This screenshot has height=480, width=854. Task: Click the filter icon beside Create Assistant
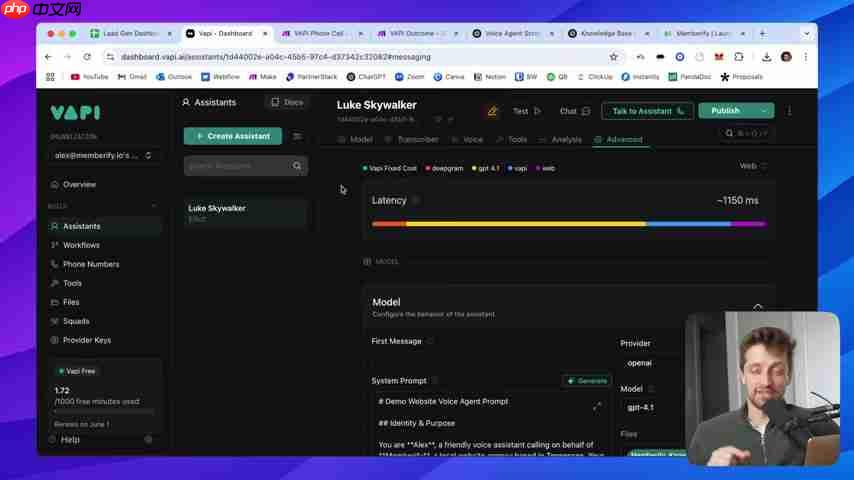pos(297,136)
